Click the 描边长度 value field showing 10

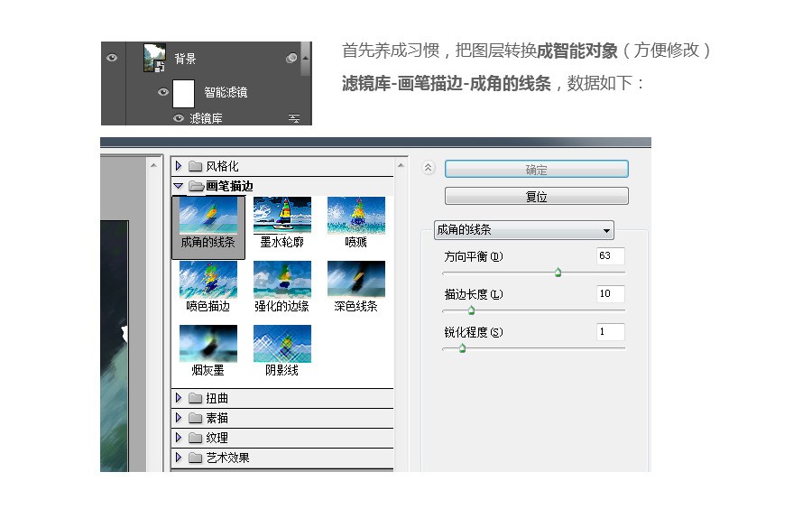tap(611, 293)
